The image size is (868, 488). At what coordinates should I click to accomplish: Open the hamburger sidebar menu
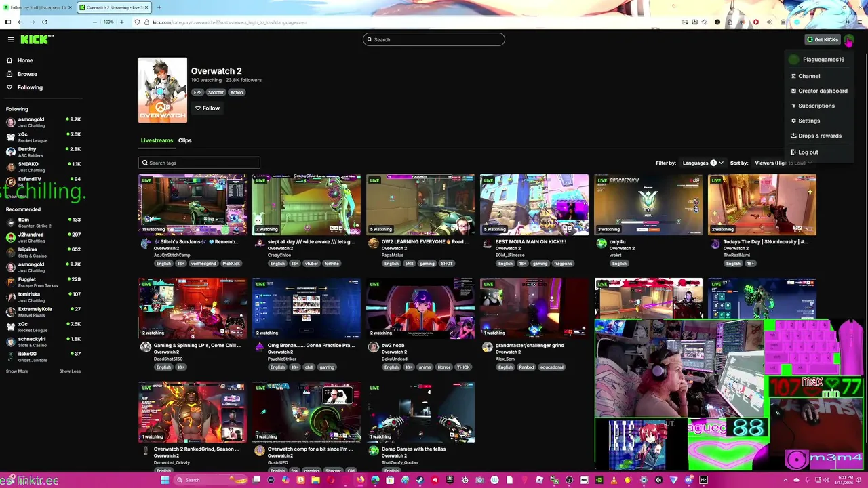(10, 39)
